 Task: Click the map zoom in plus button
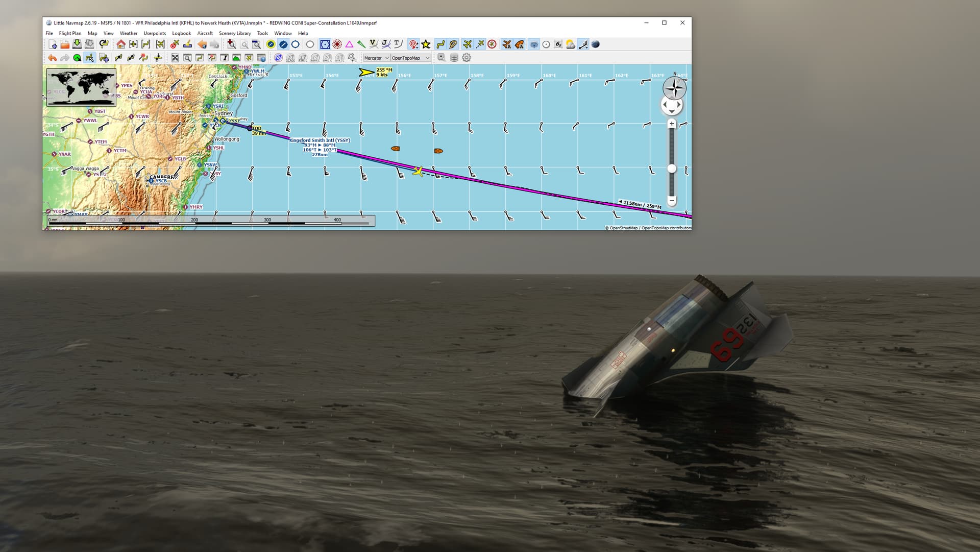click(x=672, y=124)
